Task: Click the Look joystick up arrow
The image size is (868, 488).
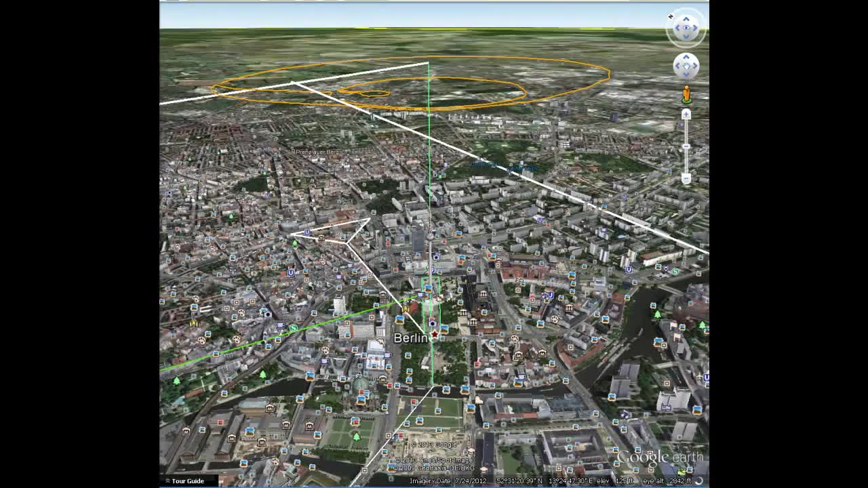Action: (686, 19)
